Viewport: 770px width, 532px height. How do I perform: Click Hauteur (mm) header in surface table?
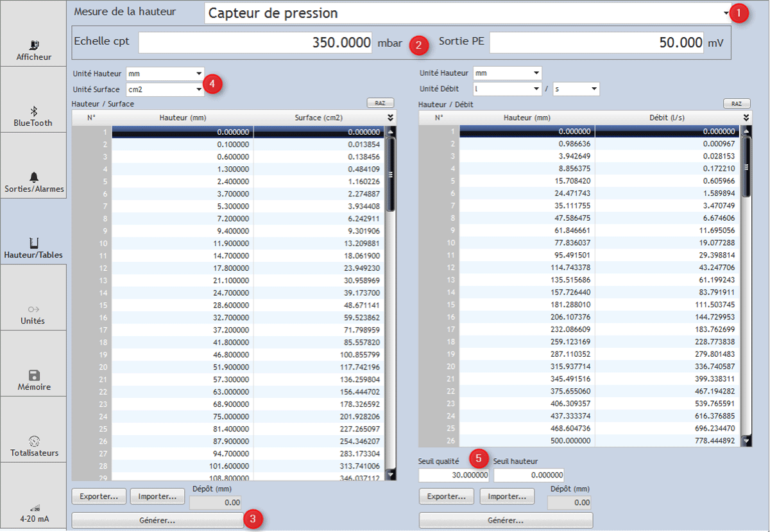click(182, 117)
